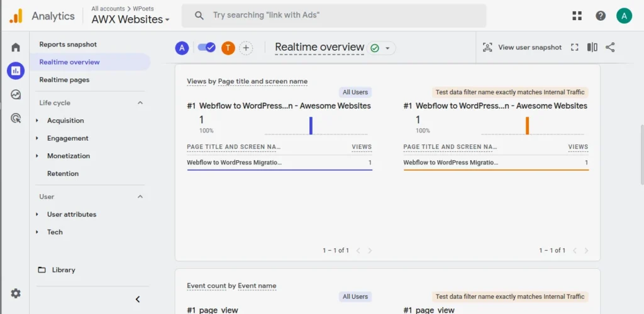The image size is (644, 314).
Task: Open Event name dimension selector
Action: 257,286
